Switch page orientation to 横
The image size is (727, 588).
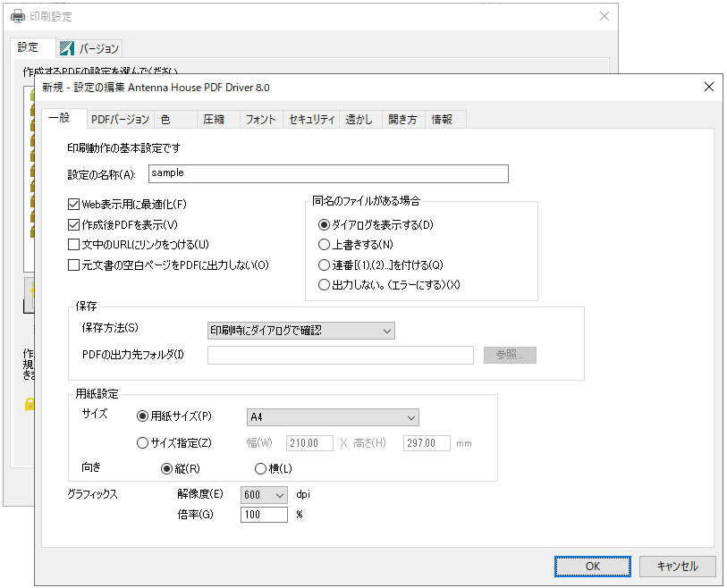(260, 469)
